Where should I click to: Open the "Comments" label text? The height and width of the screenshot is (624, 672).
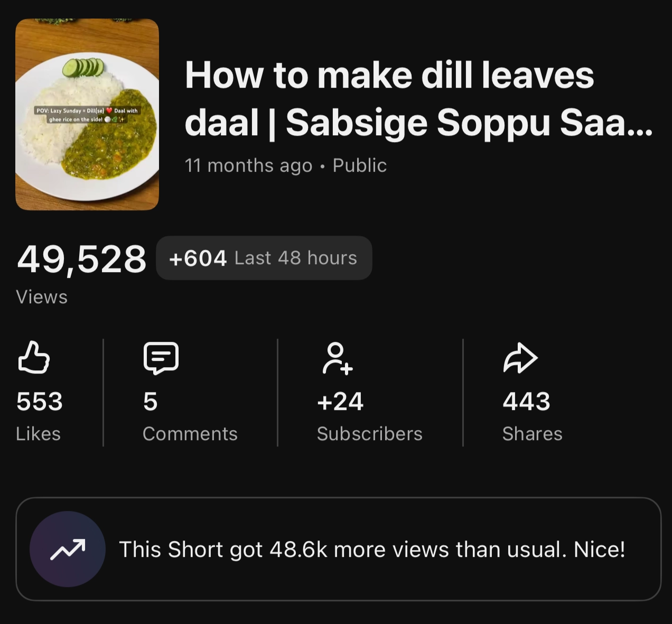190,434
